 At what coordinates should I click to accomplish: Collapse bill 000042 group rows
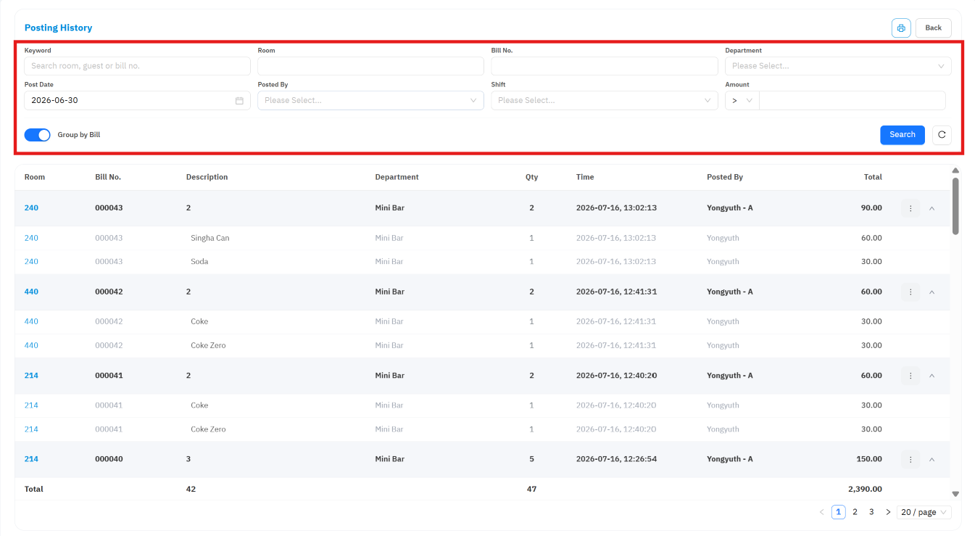tap(931, 292)
